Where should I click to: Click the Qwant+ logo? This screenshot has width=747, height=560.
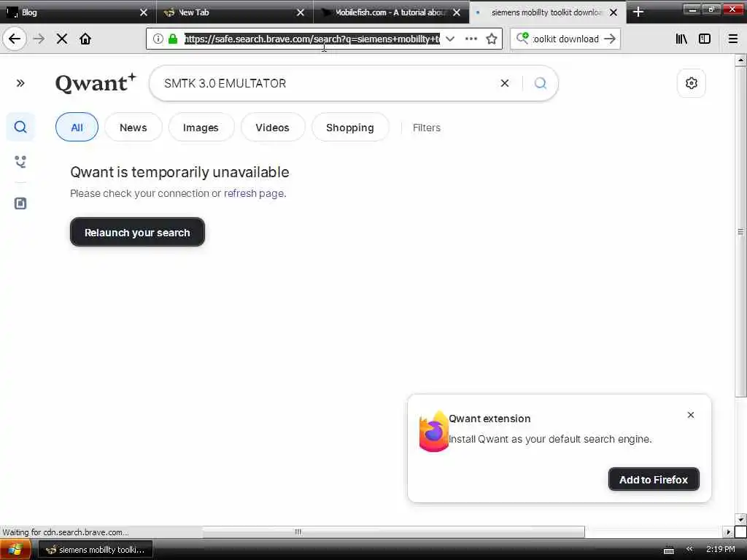[96, 83]
